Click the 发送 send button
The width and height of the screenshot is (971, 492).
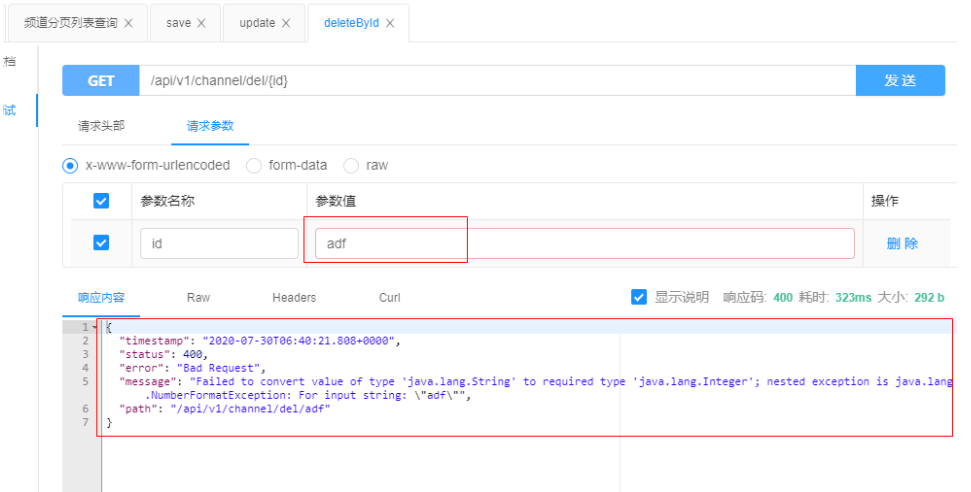click(900, 81)
